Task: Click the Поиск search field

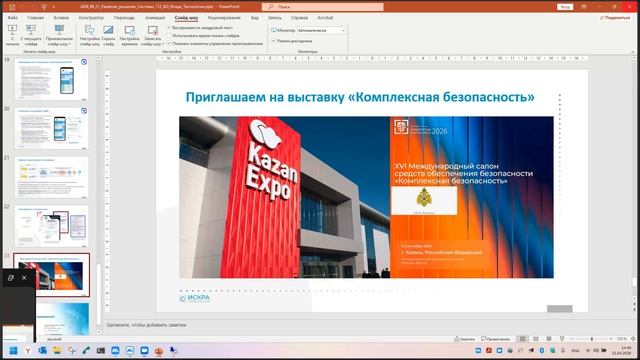Action: pos(322,7)
